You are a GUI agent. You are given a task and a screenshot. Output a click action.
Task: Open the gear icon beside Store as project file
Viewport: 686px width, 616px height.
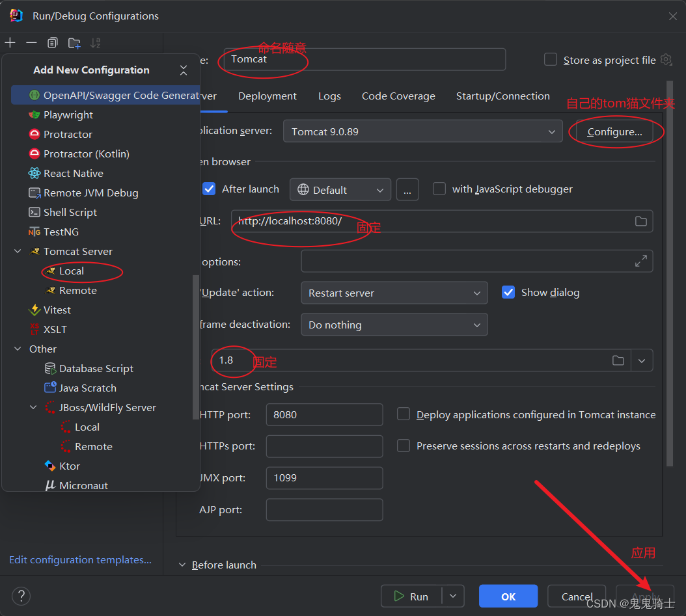click(666, 59)
